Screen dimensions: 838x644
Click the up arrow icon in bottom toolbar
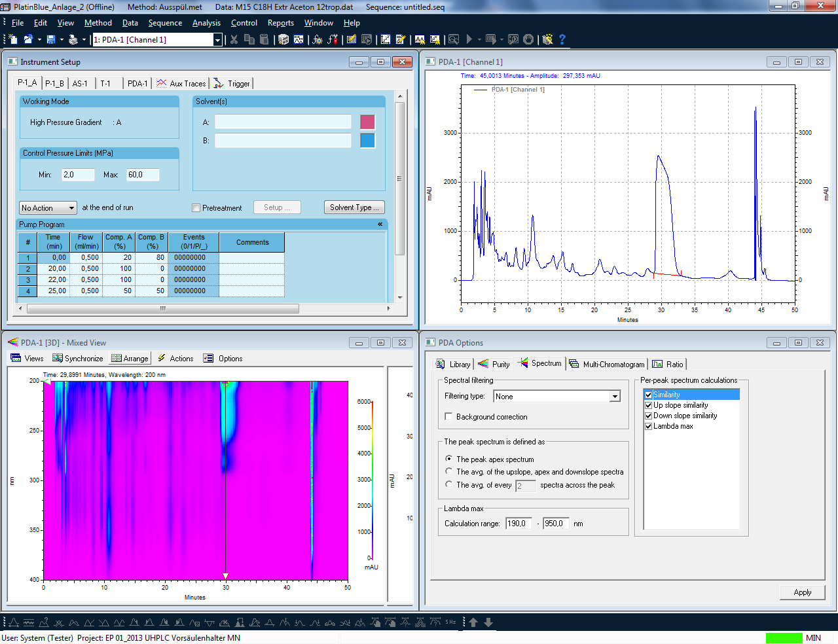pos(473,622)
